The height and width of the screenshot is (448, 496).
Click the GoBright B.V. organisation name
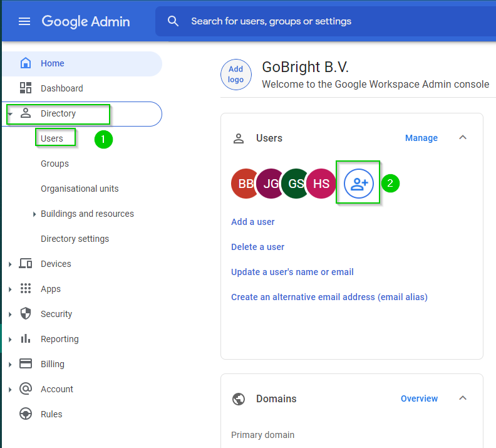(305, 67)
